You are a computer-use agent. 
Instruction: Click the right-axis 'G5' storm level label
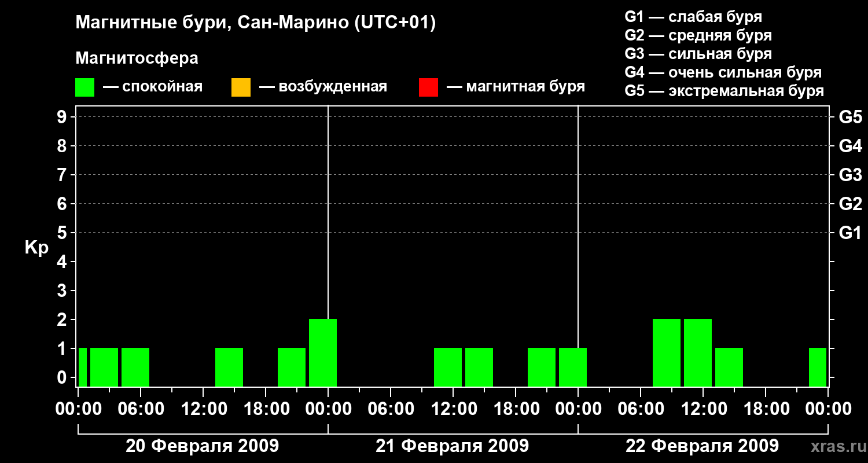pyautogui.click(x=850, y=117)
